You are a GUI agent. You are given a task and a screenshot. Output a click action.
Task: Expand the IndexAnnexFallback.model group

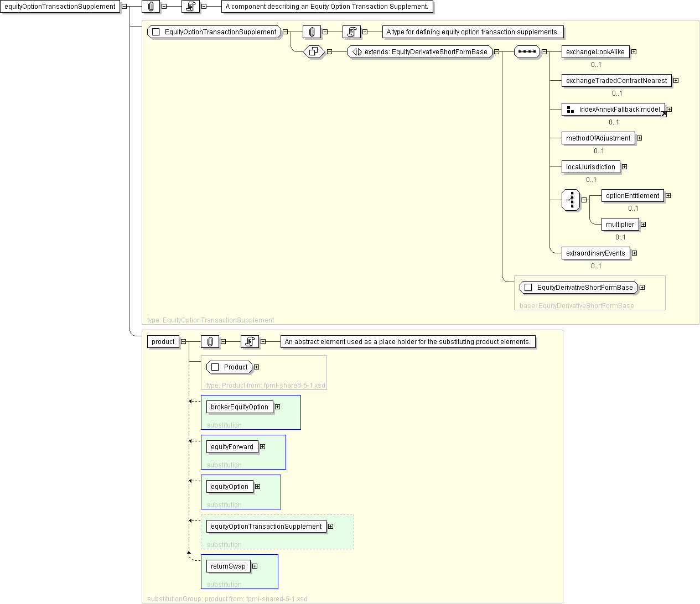click(669, 110)
